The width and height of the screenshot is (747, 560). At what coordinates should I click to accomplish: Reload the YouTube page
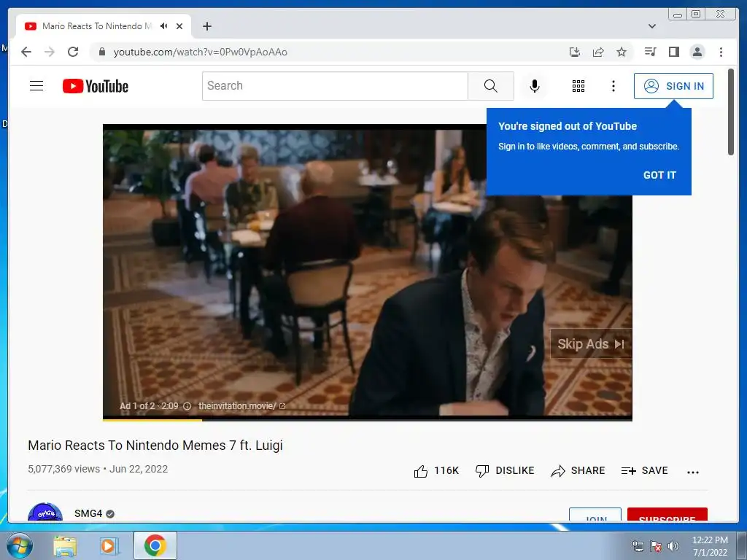73,52
